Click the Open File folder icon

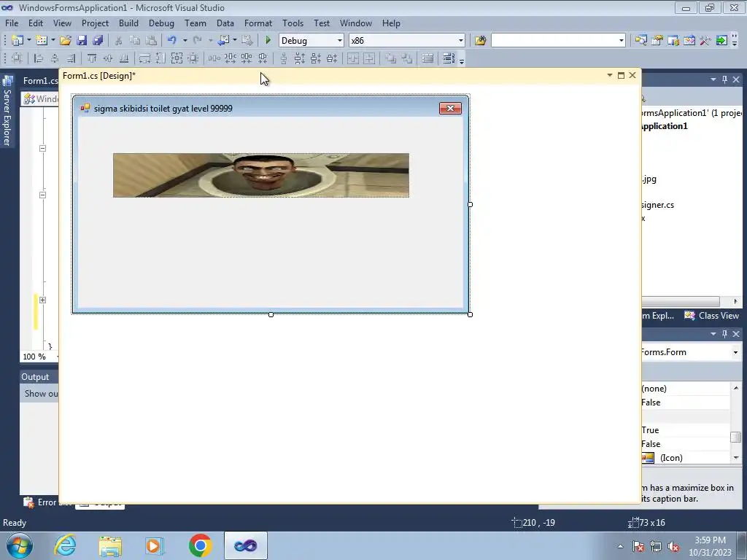(65, 41)
